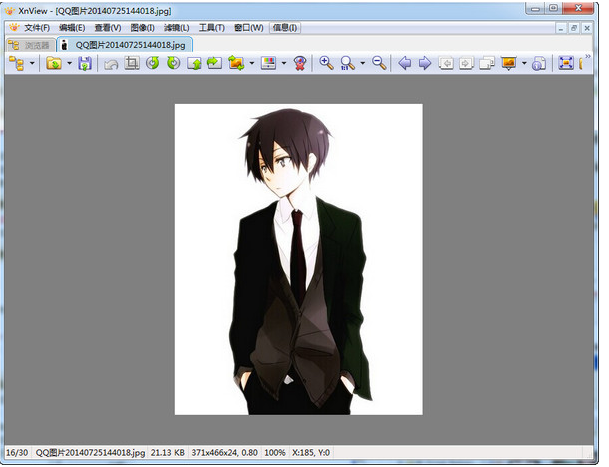
Task: Open the 文件(F) menu
Action: coord(37,28)
